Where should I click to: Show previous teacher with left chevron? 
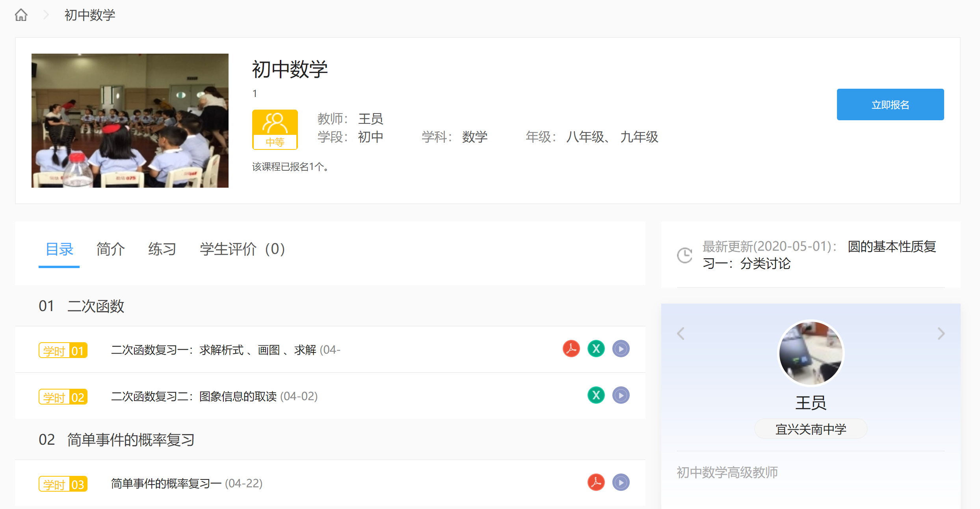pos(681,334)
